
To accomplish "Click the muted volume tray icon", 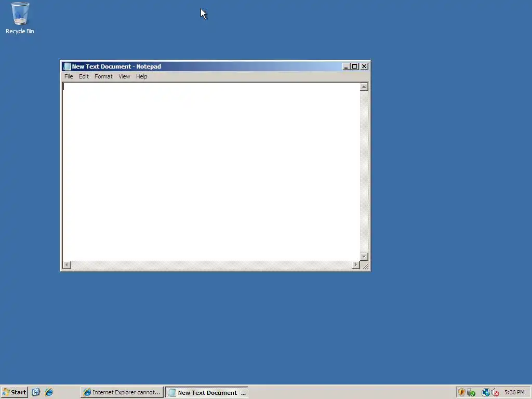I will click(x=495, y=393).
